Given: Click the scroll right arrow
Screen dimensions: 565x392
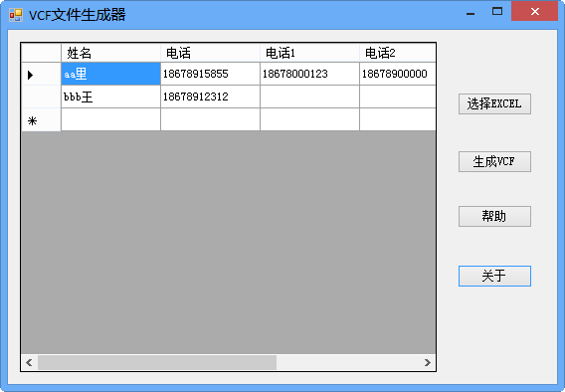Looking at the screenshot, I should click(x=428, y=362).
